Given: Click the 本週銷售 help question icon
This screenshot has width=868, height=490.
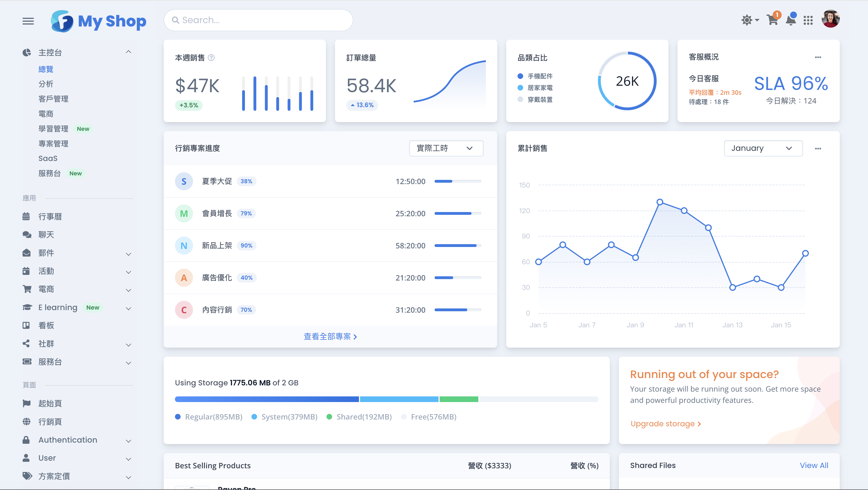Looking at the screenshot, I should tap(211, 58).
